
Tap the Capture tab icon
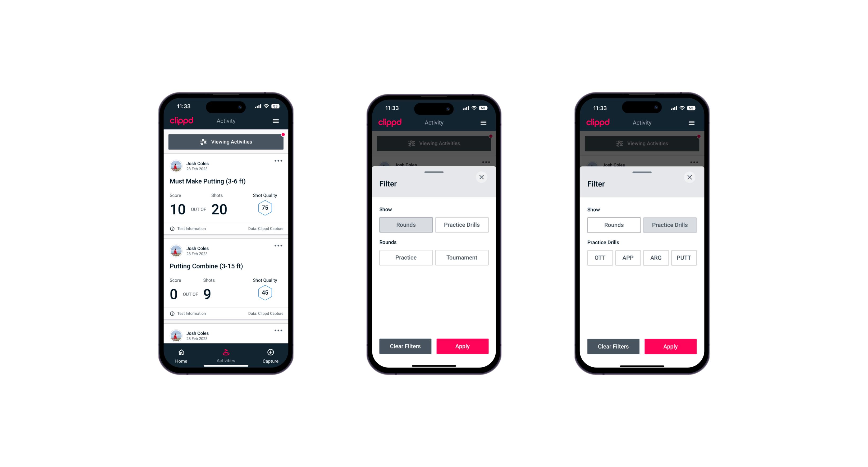pyautogui.click(x=271, y=352)
